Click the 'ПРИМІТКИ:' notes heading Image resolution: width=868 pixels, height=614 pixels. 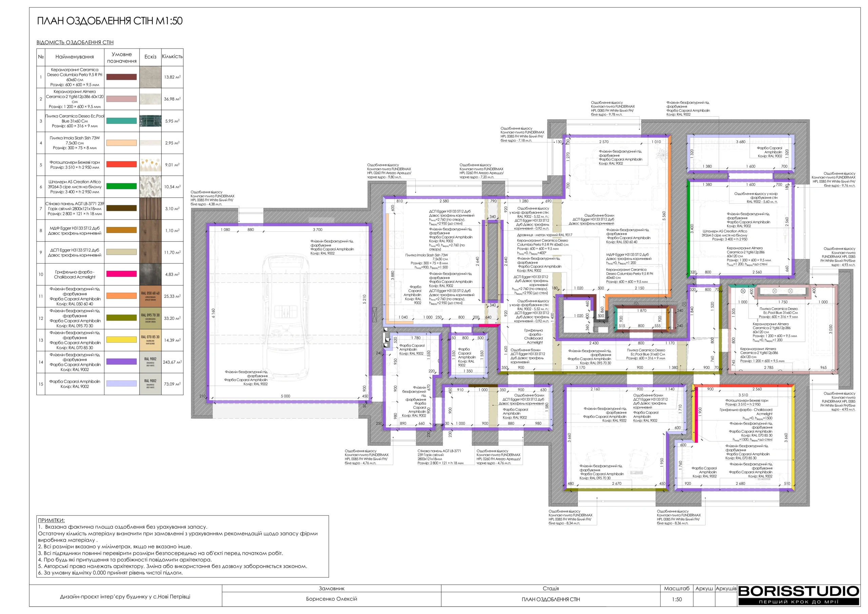[x=52, y=520]
